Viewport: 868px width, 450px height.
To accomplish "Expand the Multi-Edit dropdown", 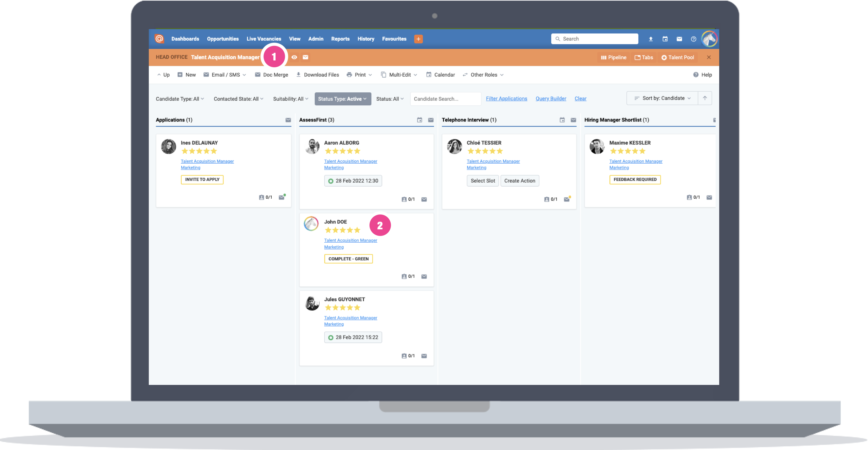I will click(x=399, y=75).
